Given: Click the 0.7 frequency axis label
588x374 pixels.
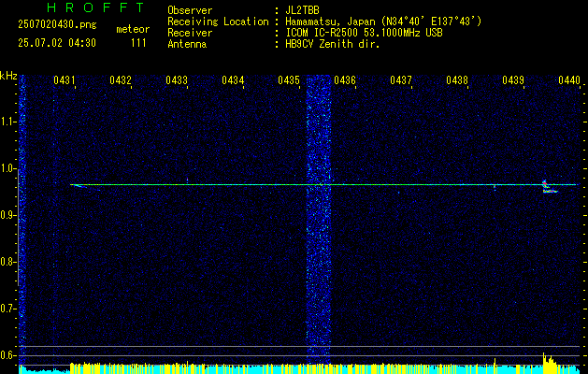Looking at the screenshot, I should 7,309.
